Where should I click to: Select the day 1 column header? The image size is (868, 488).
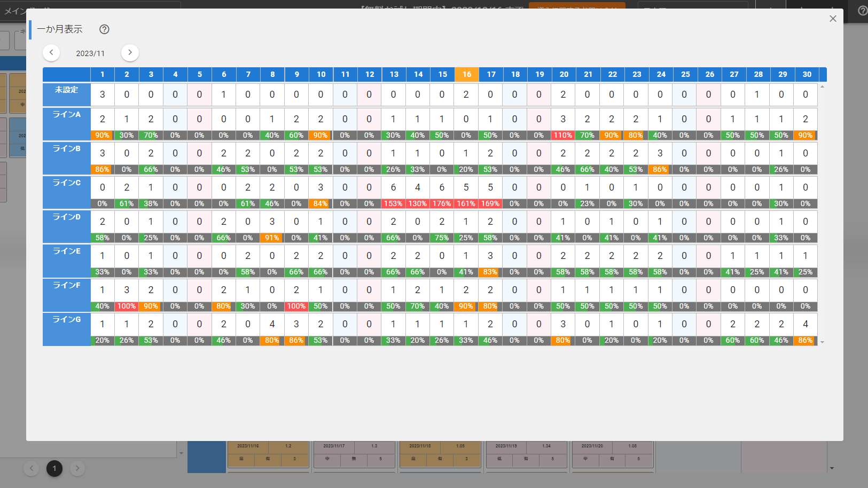pyautogui.click(x=103, y=74)
